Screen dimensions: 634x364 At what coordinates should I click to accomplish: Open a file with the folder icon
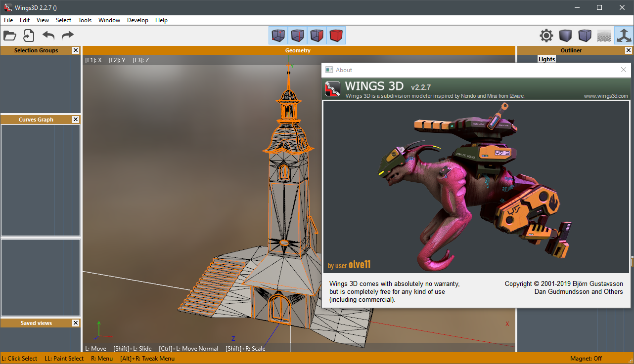pyautogui.click(x=10, y=36)
